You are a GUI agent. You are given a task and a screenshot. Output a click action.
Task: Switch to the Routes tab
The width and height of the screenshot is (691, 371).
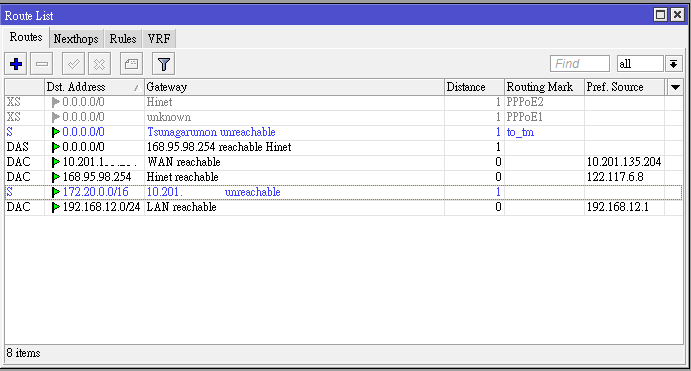click(26, 37)
